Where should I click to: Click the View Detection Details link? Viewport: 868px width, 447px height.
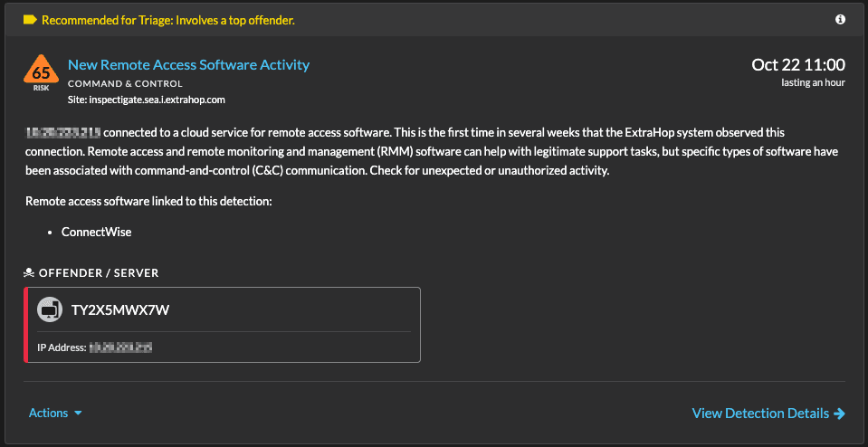pyautogui.click(x=760, y=413)
